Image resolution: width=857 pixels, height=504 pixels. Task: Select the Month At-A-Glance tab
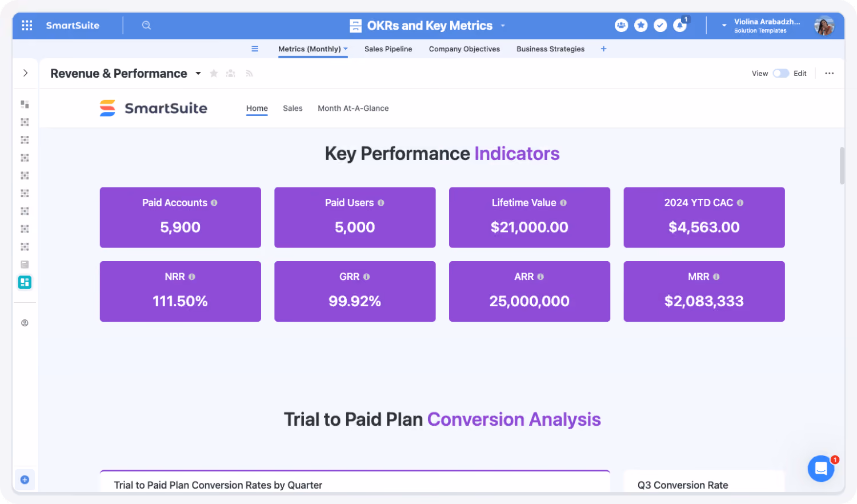click(353, 108)
